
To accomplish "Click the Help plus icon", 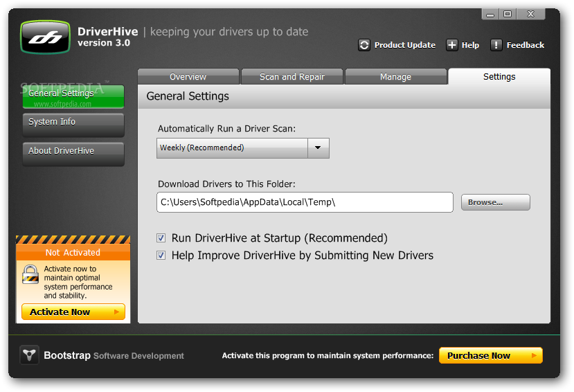I will (451, 45).
